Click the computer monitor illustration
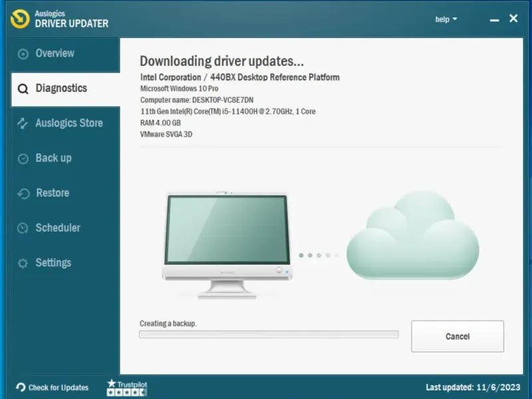This screenshot has width=532, height=399. tap(227, 245)
